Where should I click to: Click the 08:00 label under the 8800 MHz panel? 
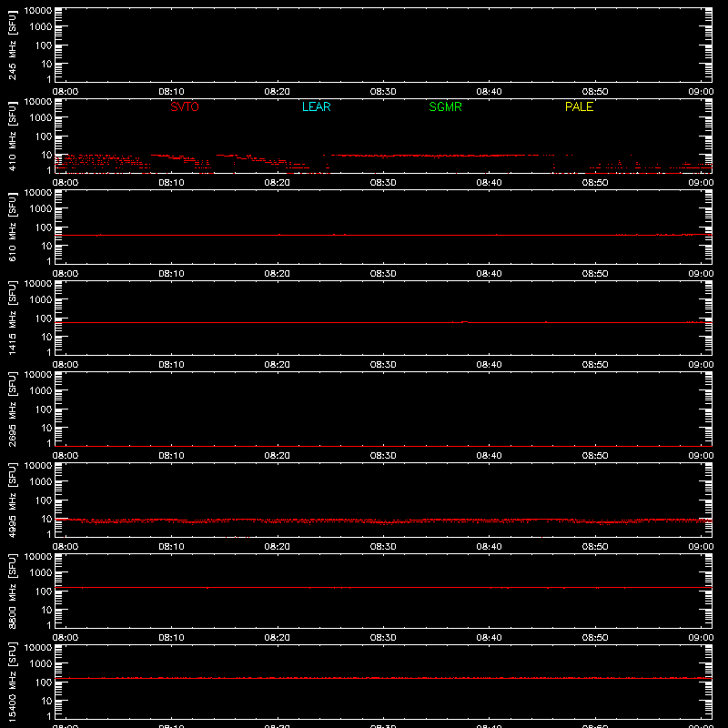tap(66, 638)
